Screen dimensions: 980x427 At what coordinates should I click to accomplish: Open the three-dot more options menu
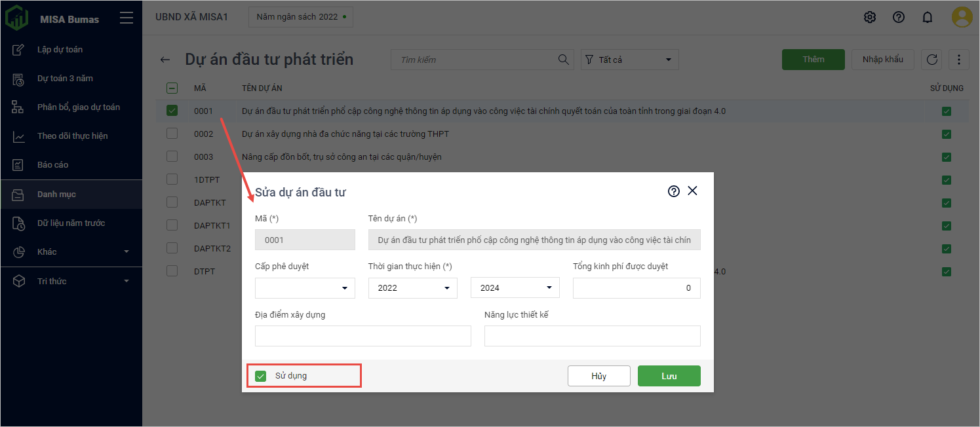pos(959,60)
